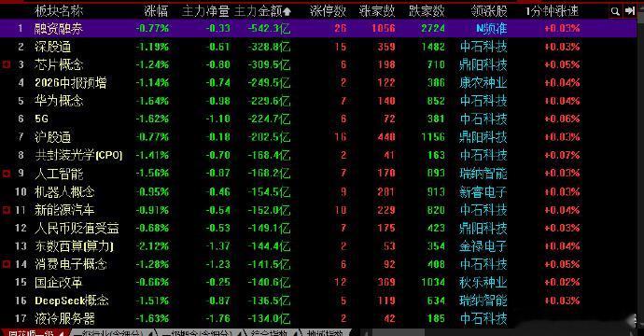Sort by the 涨停数 column header

[x=328, y=11]
